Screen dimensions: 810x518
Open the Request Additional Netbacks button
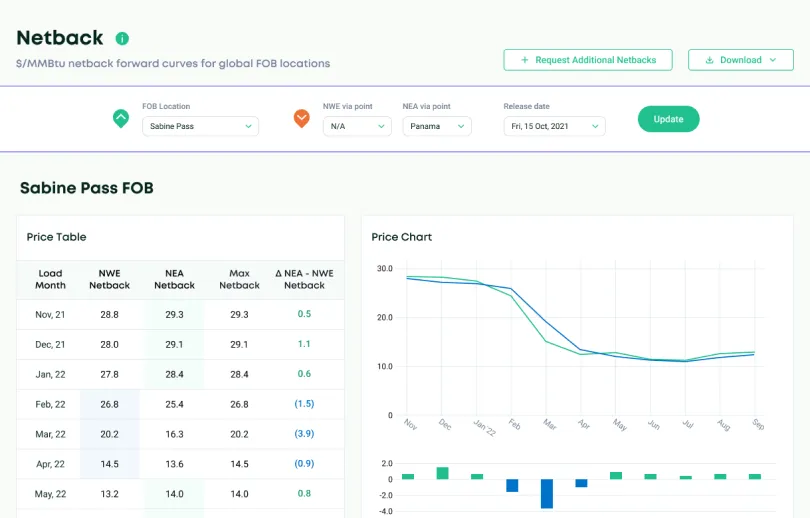[x=588, y=60]
